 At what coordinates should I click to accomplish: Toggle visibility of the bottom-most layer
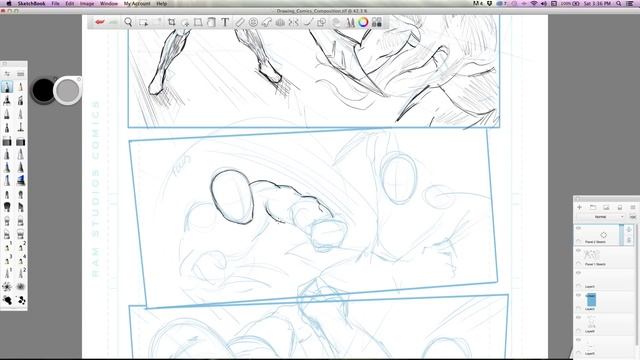578,340
